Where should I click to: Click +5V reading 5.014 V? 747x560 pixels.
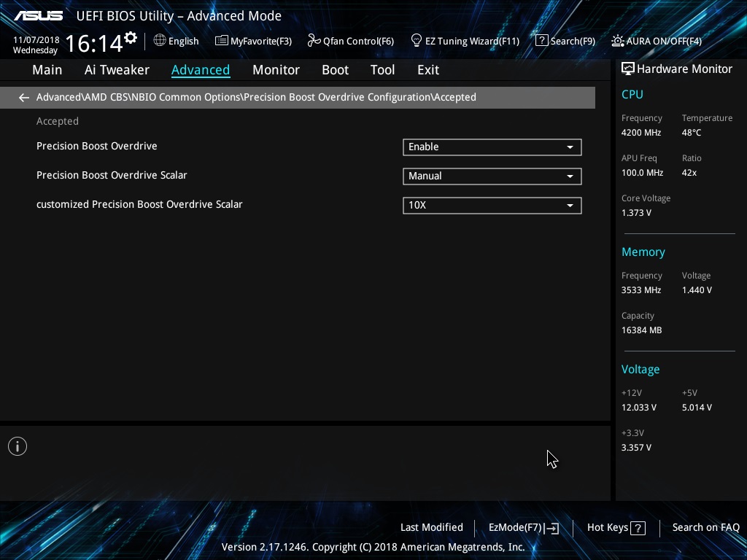[697, 408]
